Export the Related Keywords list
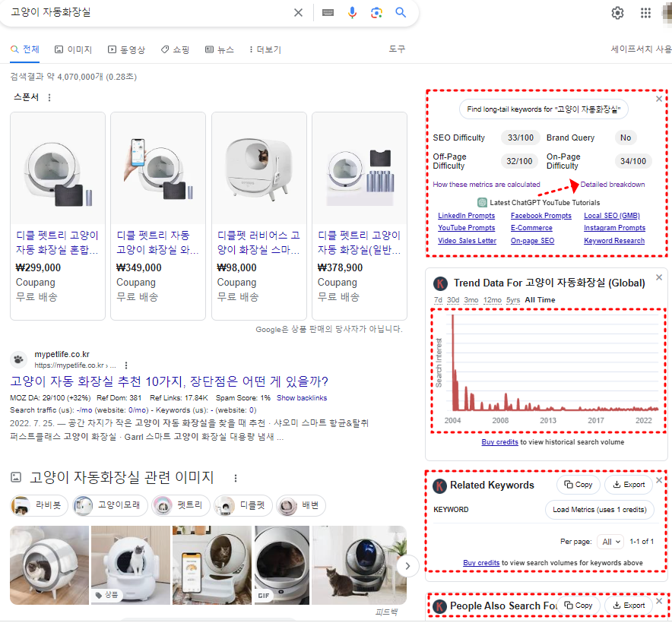 629,485
